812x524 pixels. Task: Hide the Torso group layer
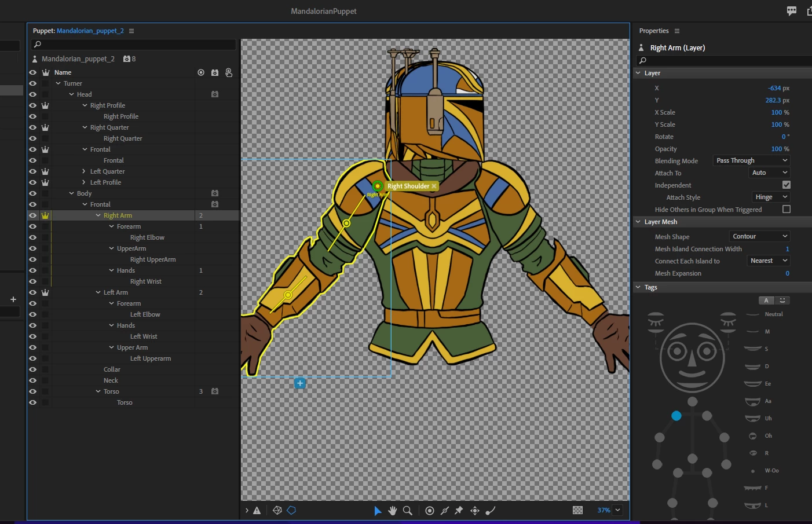click(32, 391)
